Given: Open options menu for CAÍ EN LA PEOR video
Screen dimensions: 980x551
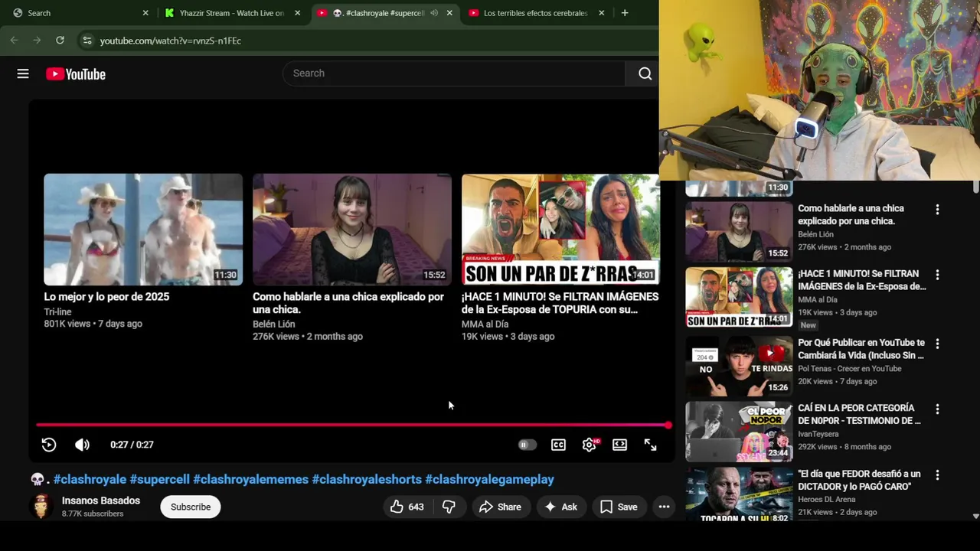Looking at the screenshot, I should pos(937,409).
